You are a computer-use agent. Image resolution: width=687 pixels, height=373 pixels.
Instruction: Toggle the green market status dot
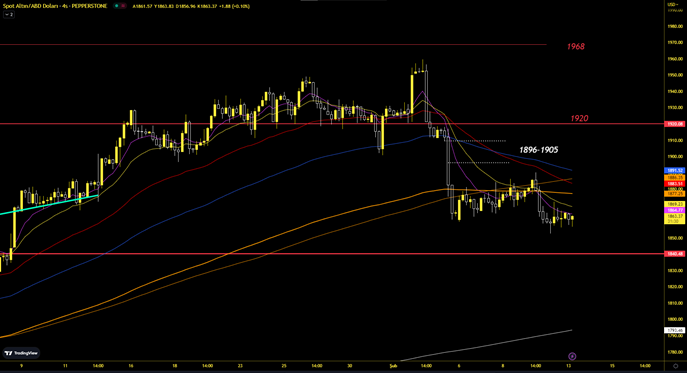click(x=117, y=6)
